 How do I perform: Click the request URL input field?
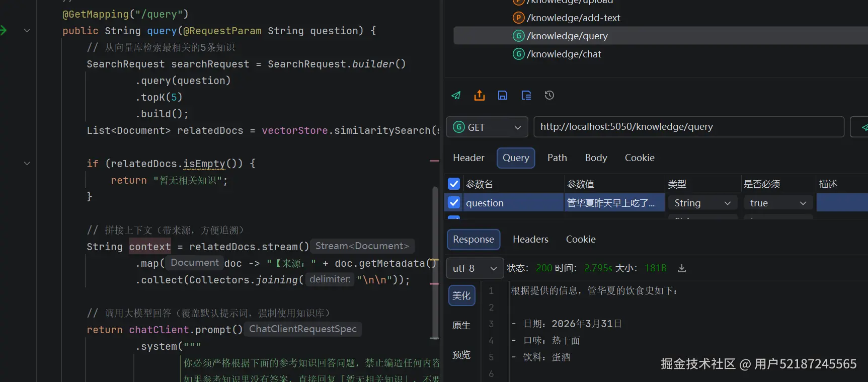pyautogui.click(x=689, y=127)
